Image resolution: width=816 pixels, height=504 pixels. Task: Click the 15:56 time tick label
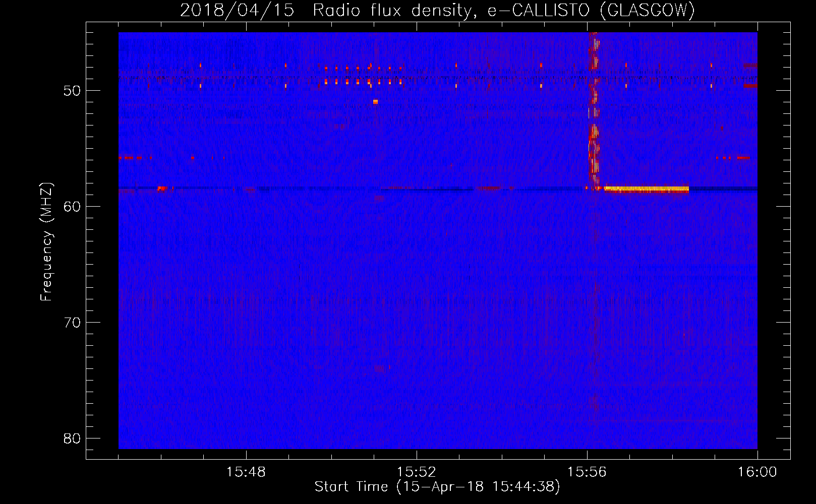587,472
